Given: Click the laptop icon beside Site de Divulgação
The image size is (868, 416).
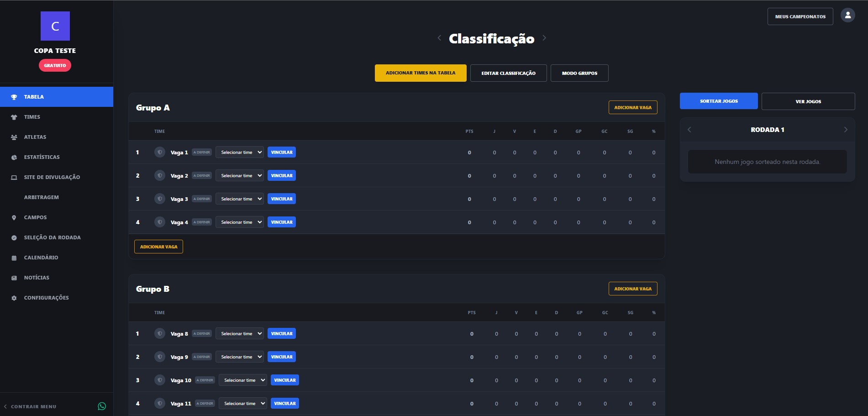Looking at the screenshot, I should coord(14,177).
